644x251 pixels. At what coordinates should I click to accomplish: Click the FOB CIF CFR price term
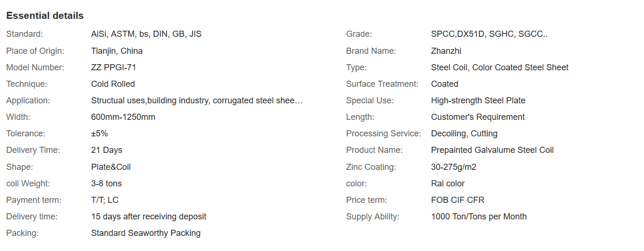point(458,200)
